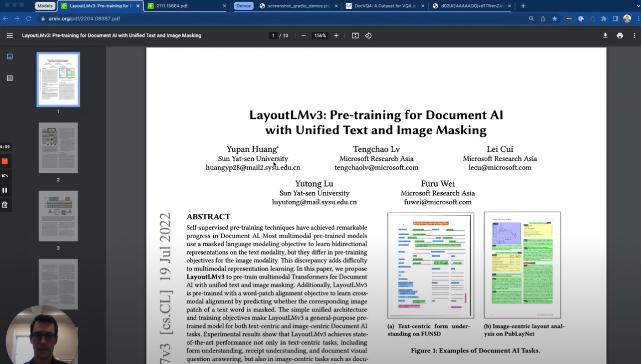Image resolution: width=641 pixels, height=364 pixels.
Task: Open the PDF viewer's three-dot options menu
Action: (634, 35)
